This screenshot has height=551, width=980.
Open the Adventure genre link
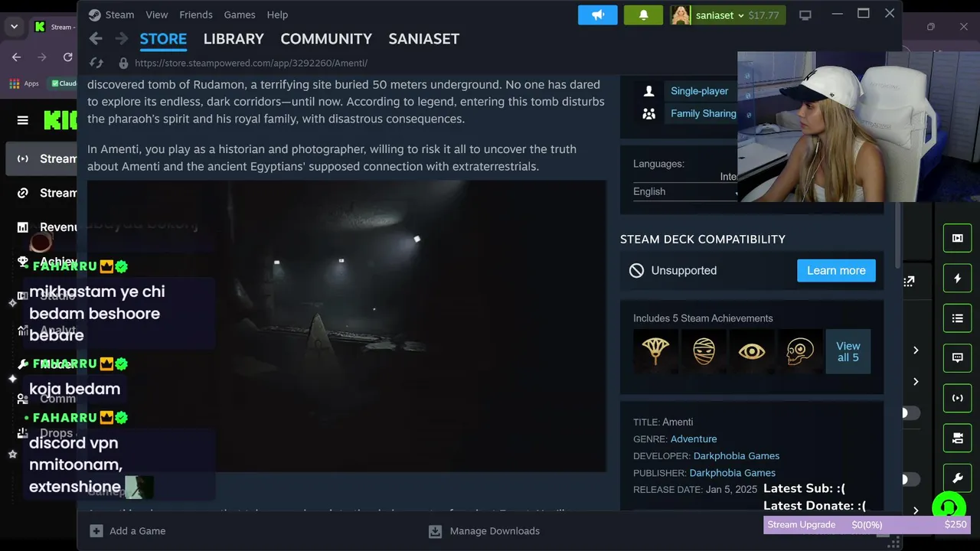694,439
